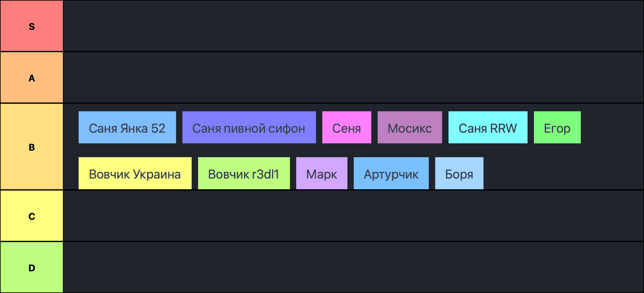Click the pink Сеня tile
The image size is (644, 293).
coord(347,128)
